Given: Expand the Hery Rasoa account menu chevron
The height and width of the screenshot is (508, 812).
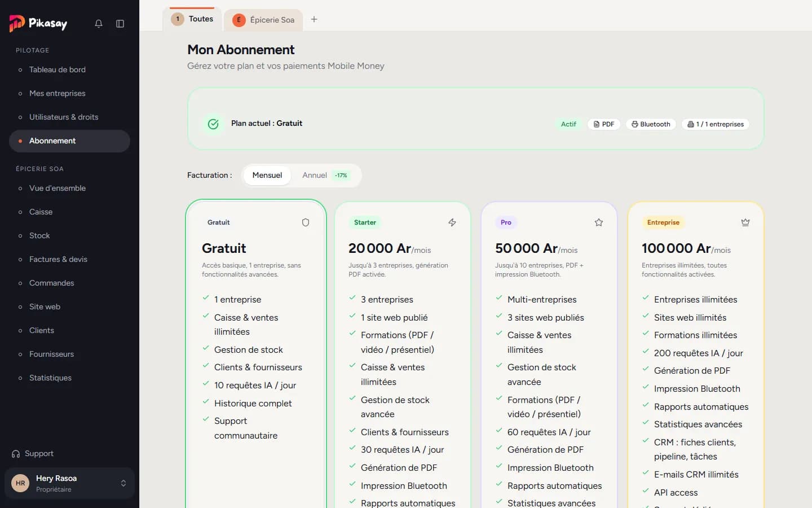Looking at the screenshot, I should click(x=123, y=483).
